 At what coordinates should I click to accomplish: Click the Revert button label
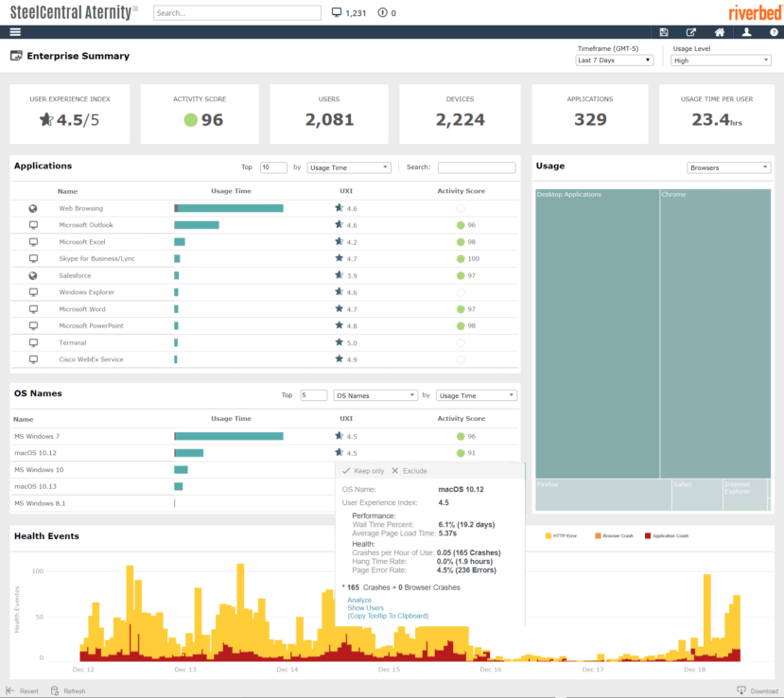(29, 691)
